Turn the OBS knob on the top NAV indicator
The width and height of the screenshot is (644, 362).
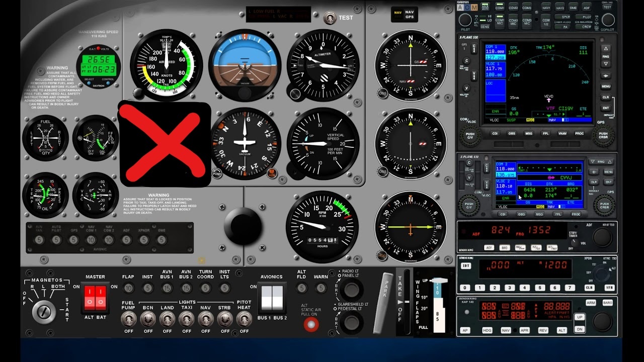click(383, 93)
